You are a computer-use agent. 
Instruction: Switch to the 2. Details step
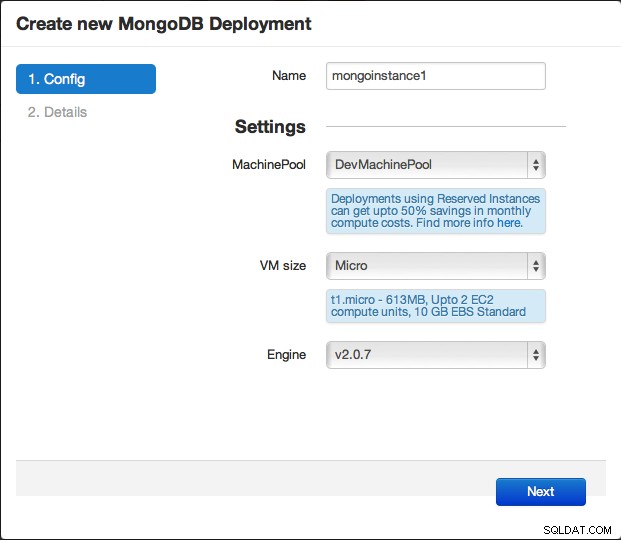[x=57, y=112]
